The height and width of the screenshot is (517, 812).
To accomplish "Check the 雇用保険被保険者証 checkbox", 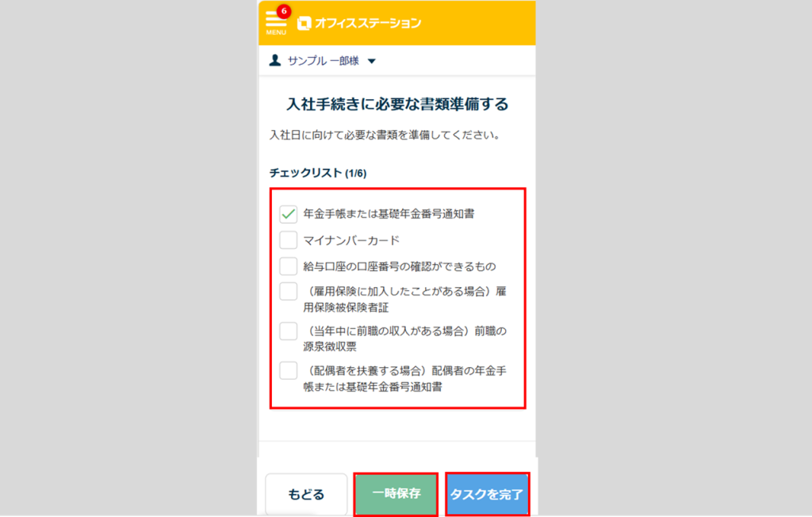I will coord(289,291).
